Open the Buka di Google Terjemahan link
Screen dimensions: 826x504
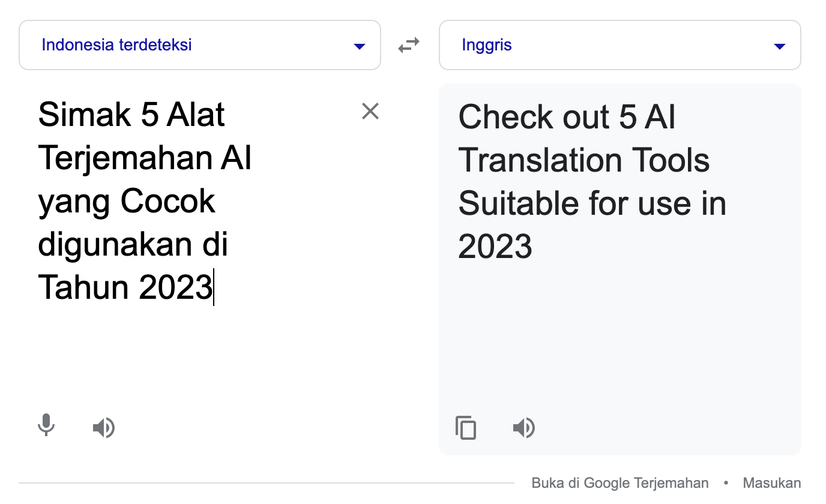619,483
